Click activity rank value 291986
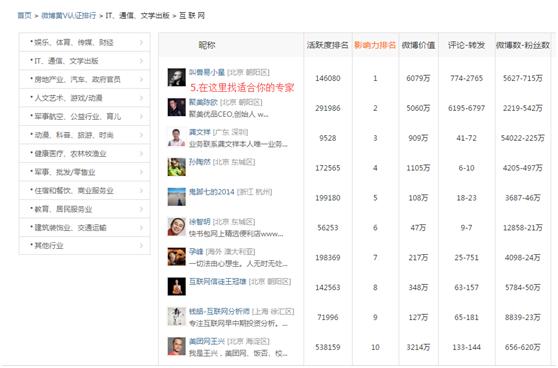558x368 pixels. coord(328,108)
